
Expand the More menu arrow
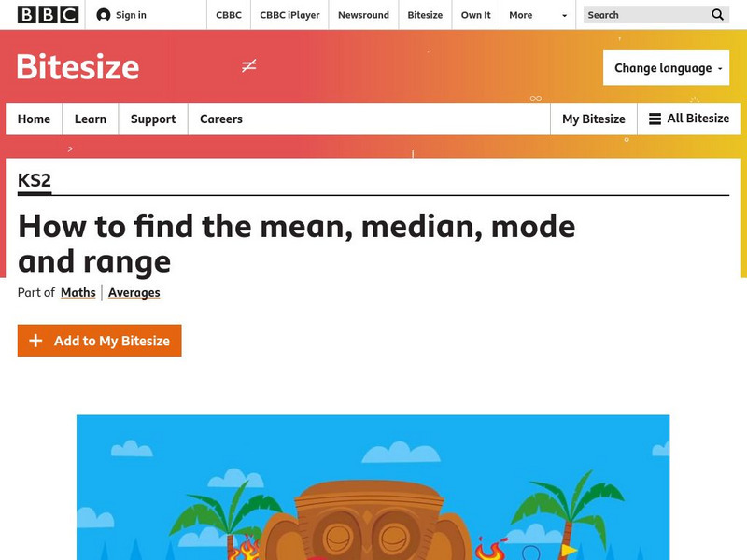click(x=564, y=15)
